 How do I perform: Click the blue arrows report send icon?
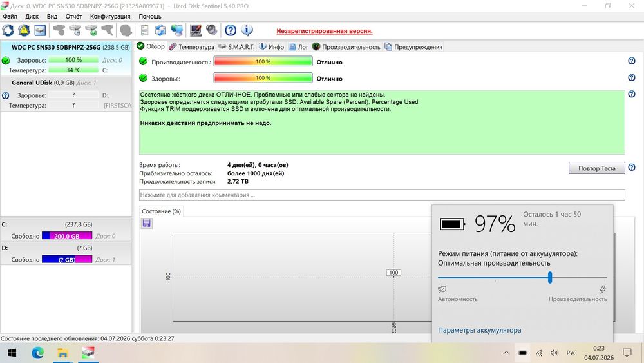pos(160,30)
